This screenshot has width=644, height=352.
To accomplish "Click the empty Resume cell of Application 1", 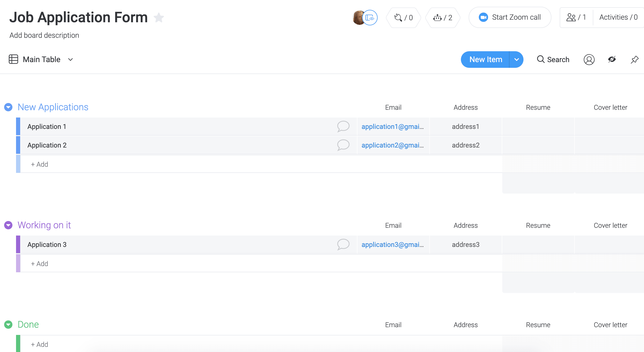I will [538, 127].
